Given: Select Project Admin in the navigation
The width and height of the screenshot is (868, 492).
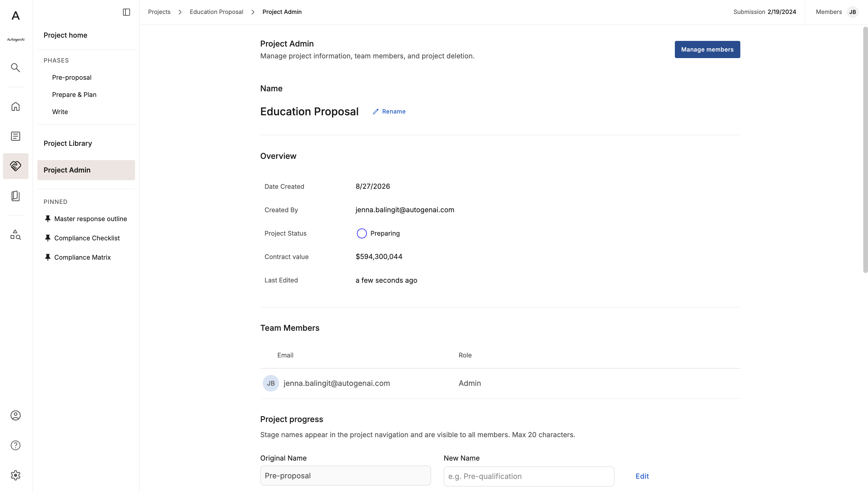Looking at the screenshot, I should (86, 170).
